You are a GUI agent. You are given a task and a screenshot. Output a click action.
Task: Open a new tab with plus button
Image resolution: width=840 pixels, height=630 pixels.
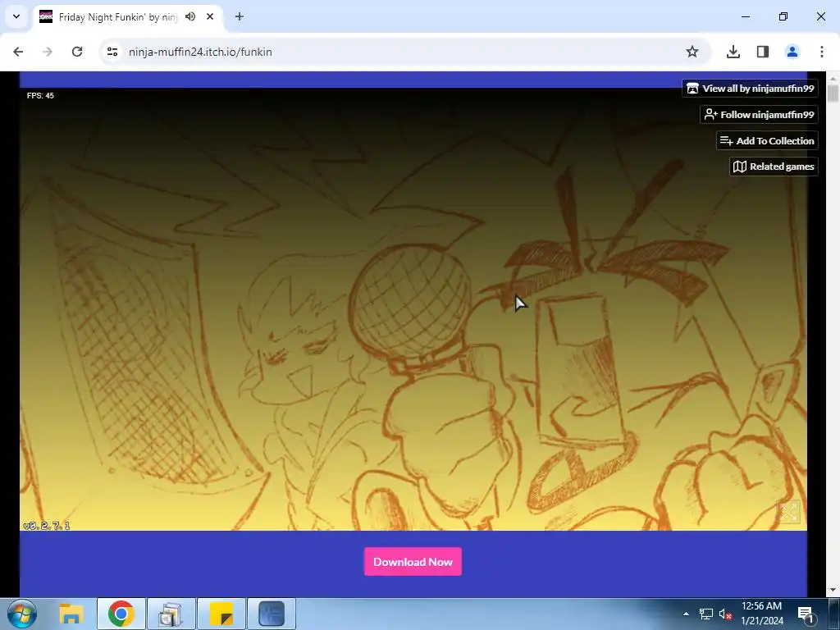coord(240,16)
